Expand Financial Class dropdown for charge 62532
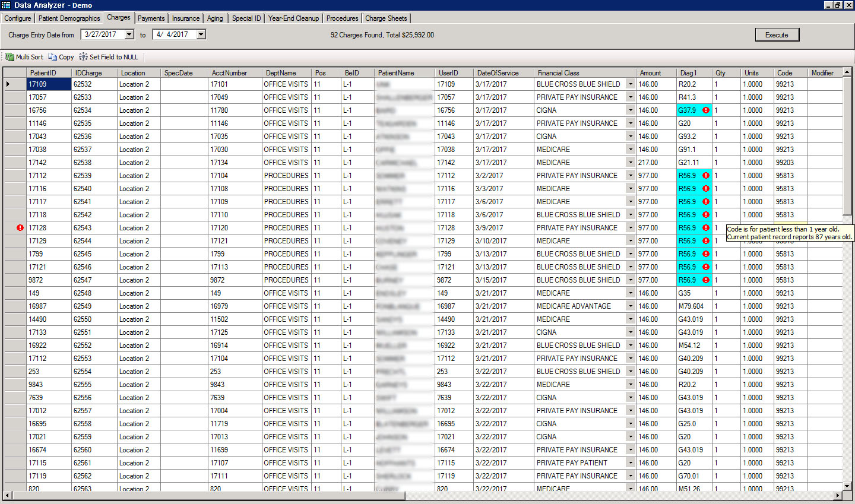The height and width of the screenshot is (504, 855). point(631,84)
